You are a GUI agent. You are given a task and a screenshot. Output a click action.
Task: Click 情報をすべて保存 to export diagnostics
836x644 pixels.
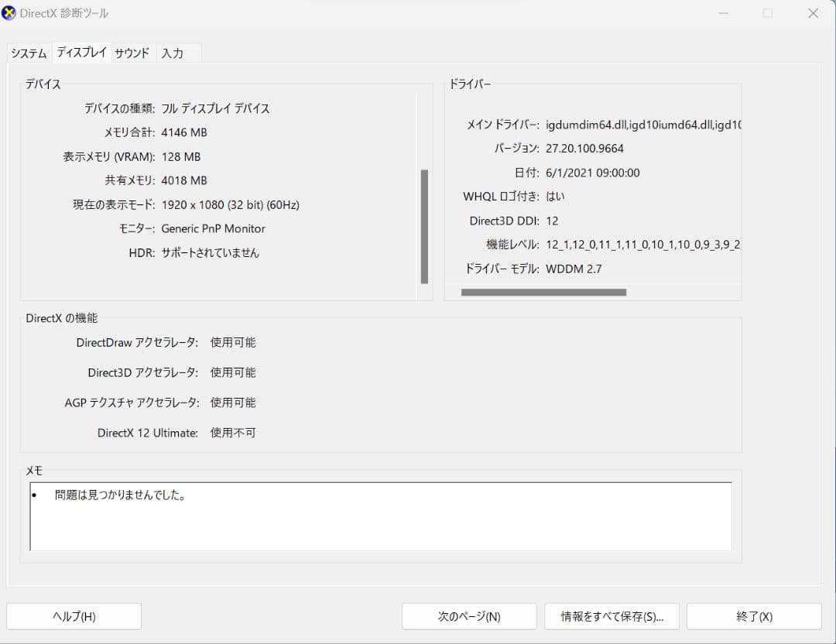(612, 616)
